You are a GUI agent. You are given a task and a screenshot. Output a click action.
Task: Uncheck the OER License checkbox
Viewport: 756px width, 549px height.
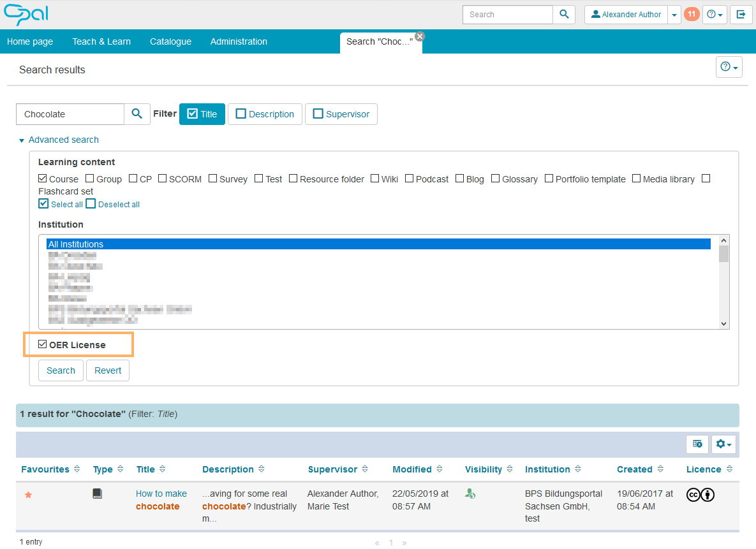[43, 345]
